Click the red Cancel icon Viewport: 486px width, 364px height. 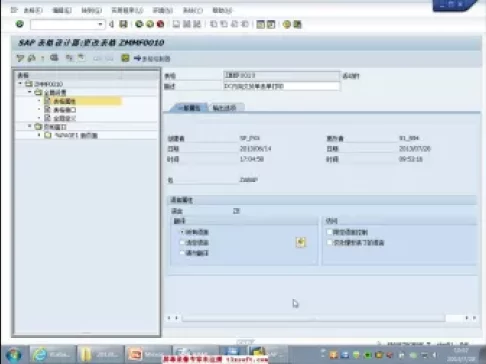pyautogui.click(x=160, y=24)
